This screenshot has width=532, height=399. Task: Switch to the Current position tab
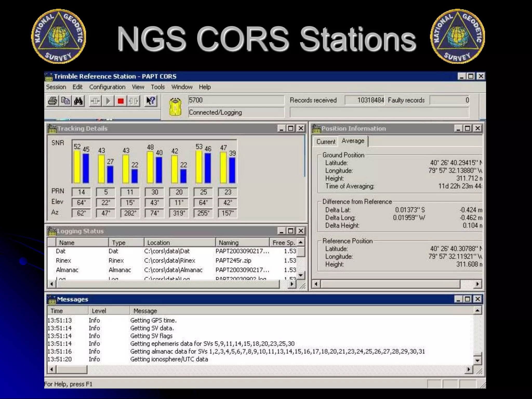pos(326,142)
